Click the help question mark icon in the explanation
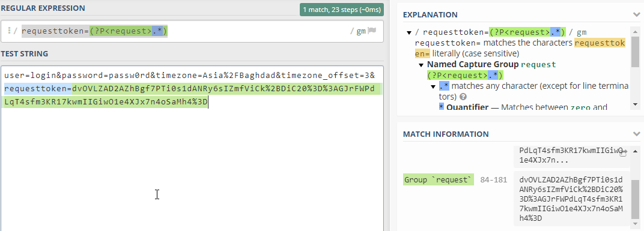Screen dimensions: 644x231 (463, 97)
